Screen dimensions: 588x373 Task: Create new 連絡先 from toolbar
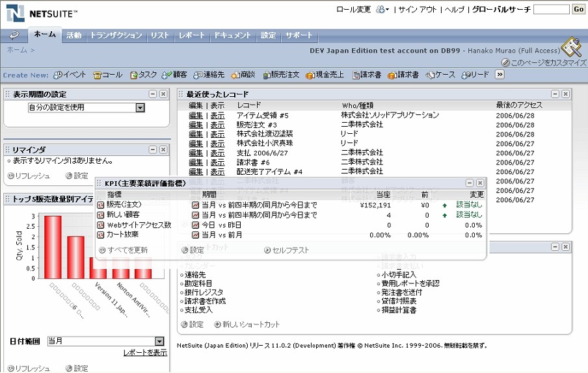[209, 75]
